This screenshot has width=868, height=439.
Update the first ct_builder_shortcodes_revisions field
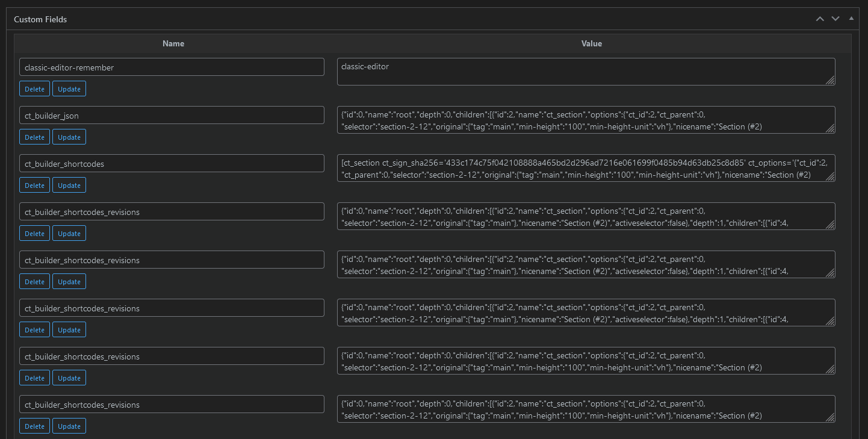[69, 234]
